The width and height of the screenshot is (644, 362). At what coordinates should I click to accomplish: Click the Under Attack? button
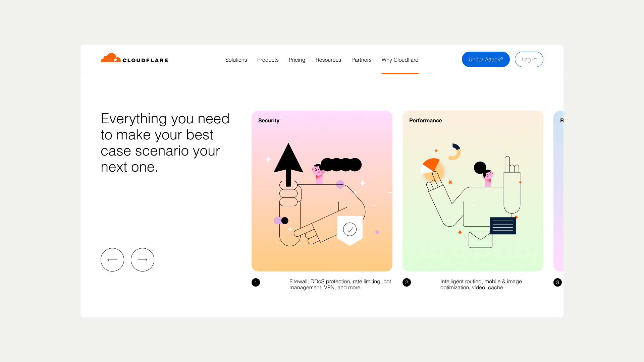coord(485,59)
